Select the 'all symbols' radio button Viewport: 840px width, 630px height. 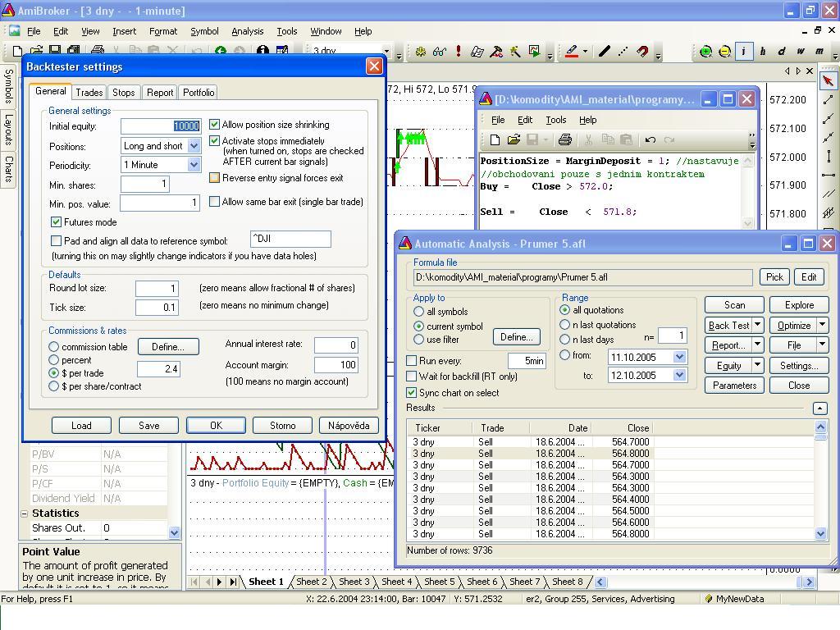[419, 312]
